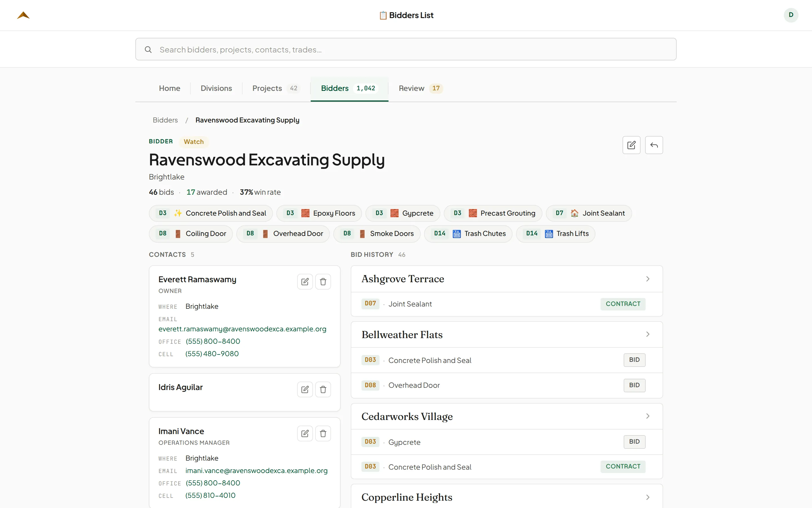Call Everett's cell (555) 480-9080
The width and height of the screenshot is (812, 508).
(212, 354)
